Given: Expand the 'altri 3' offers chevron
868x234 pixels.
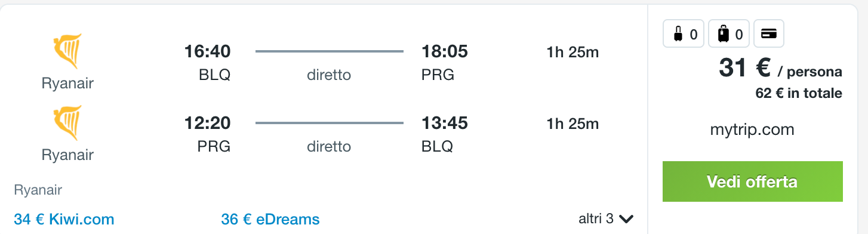Looking at the screenshot, I should pyautogui.click(x=626, y=219).
